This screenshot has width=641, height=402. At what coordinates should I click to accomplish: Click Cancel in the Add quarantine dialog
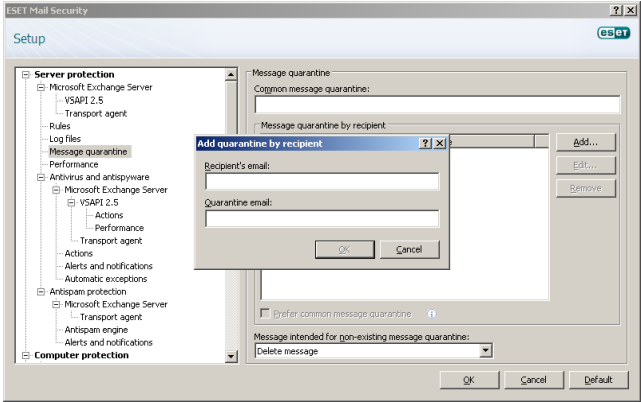(410, 249)
